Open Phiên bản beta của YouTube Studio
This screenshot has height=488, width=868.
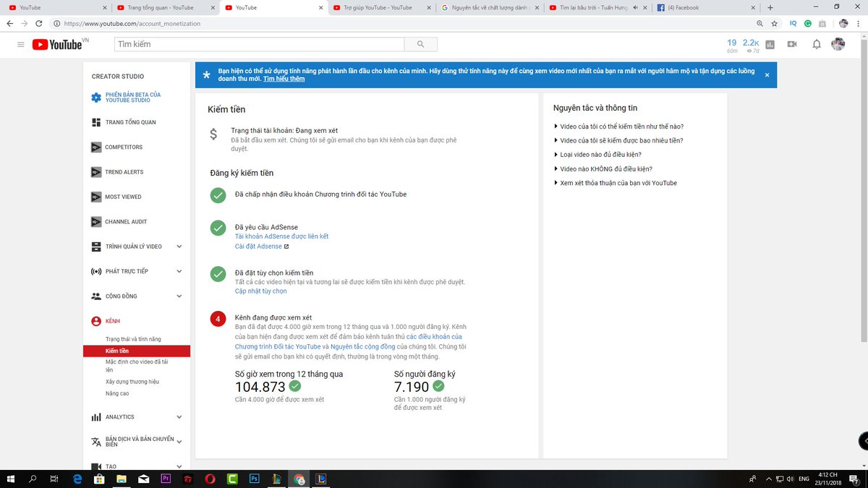(x=133, y=98)
